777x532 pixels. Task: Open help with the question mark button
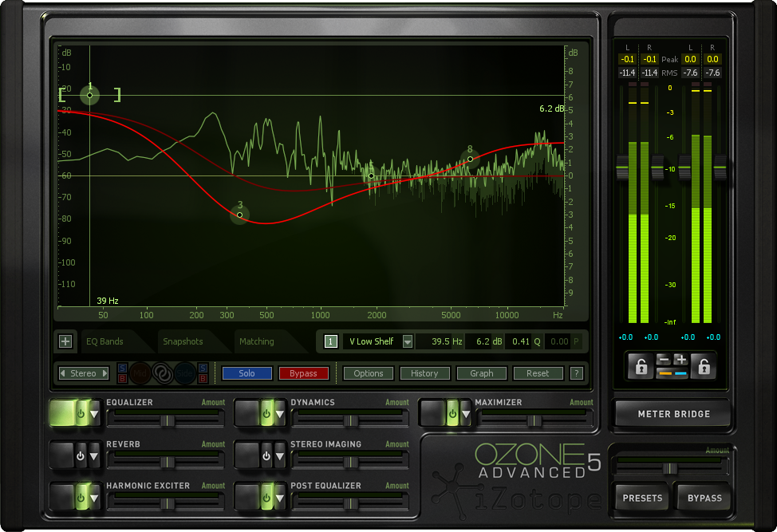click(x=576, y=373)
